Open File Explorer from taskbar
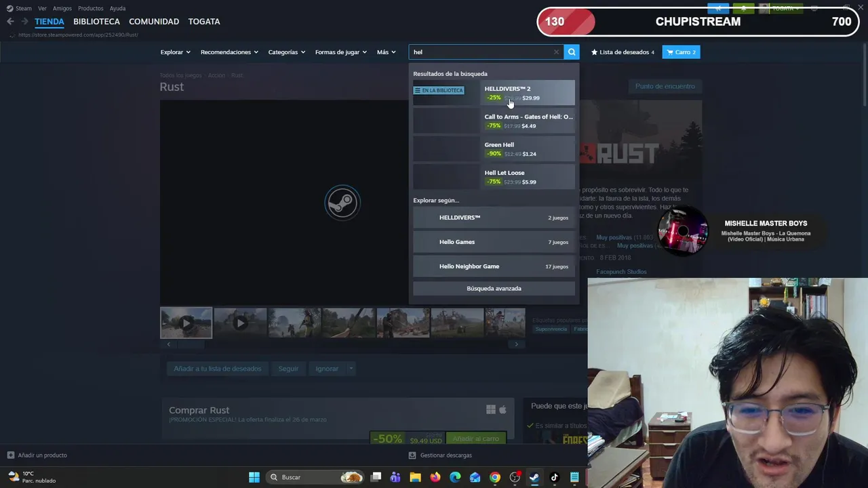Viewport: 868px width, 488px height. [415, 477]
